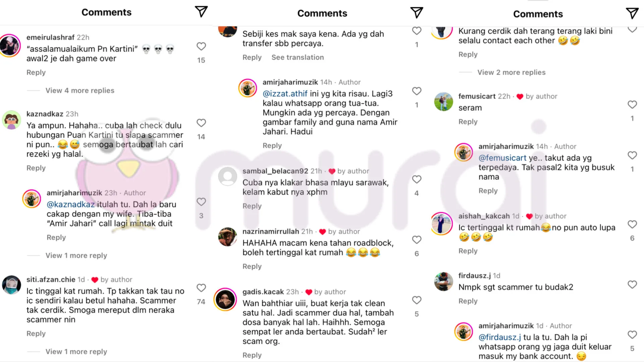This screenshot has width=644, height=362.
Task: Tap the share arrow in the middle Comments header
Action: (x=417, y=13)
